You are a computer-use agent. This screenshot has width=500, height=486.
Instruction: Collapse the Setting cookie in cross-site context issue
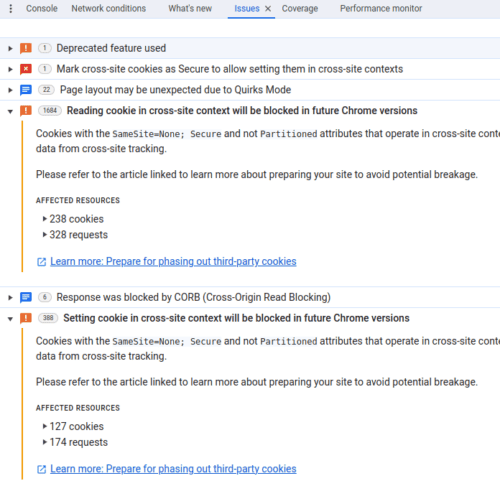(x=10, y=319)
